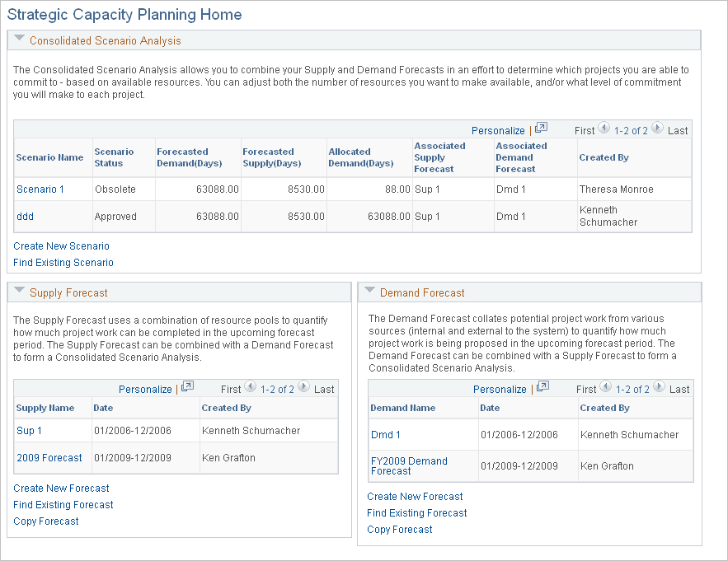Personalize the Consolidated Scenario Analysis grid
This screenshot has height=561, width=728.
coord(498,129)
